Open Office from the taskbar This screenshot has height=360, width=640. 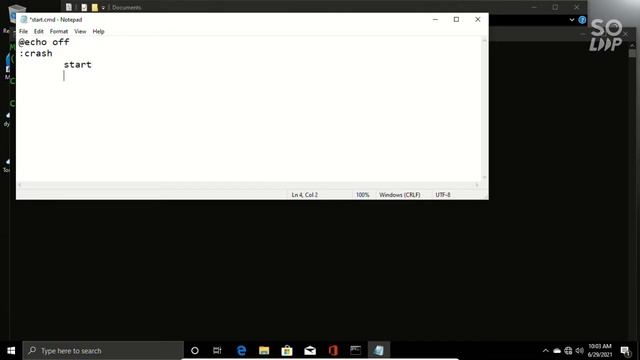(333, 351)
